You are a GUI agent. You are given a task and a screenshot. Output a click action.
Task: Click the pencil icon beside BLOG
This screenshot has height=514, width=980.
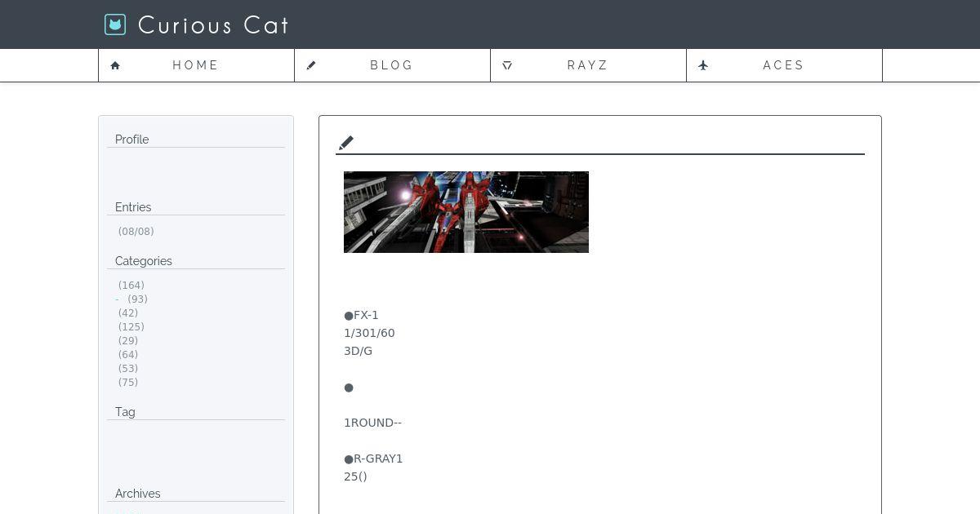(x=311, y=65)
